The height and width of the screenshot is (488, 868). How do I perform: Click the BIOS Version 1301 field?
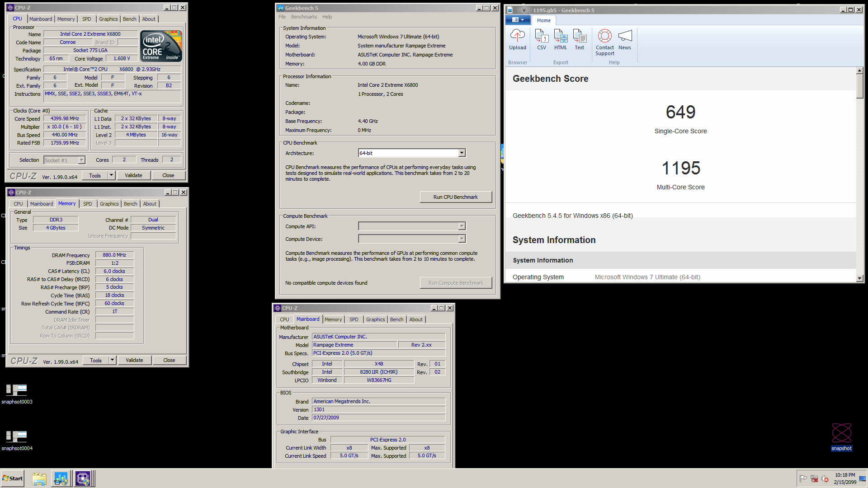(x=378, y=410)
